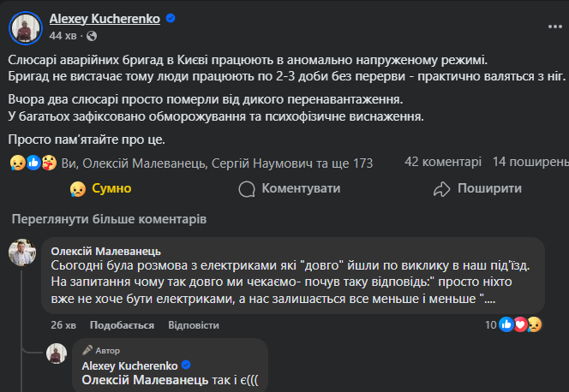Click the verified badge beside the post author name
Screen dimensions: 569x392
point(171,19)
